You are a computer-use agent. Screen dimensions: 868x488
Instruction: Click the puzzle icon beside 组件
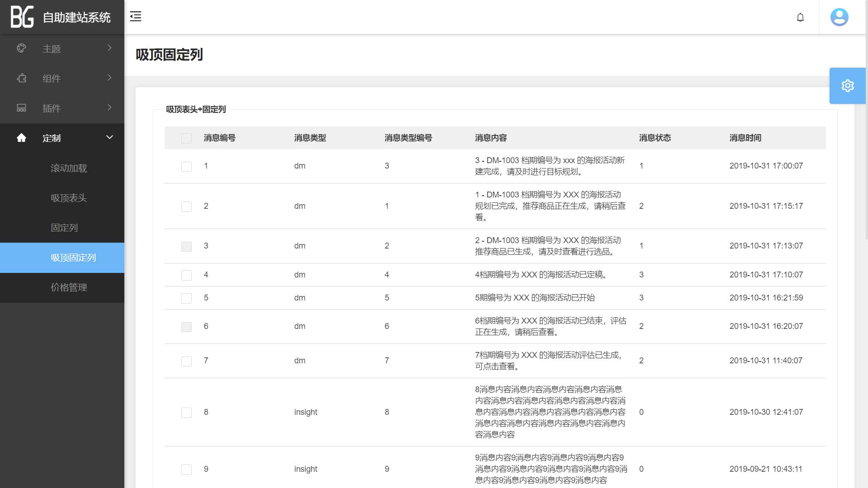pos(21,78)
